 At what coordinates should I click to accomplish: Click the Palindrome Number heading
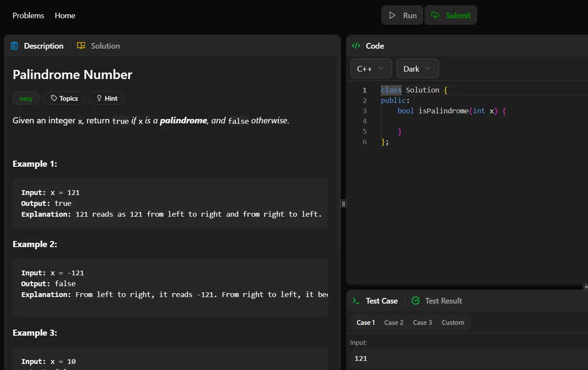pyautogui.click(x=73, y=74)
